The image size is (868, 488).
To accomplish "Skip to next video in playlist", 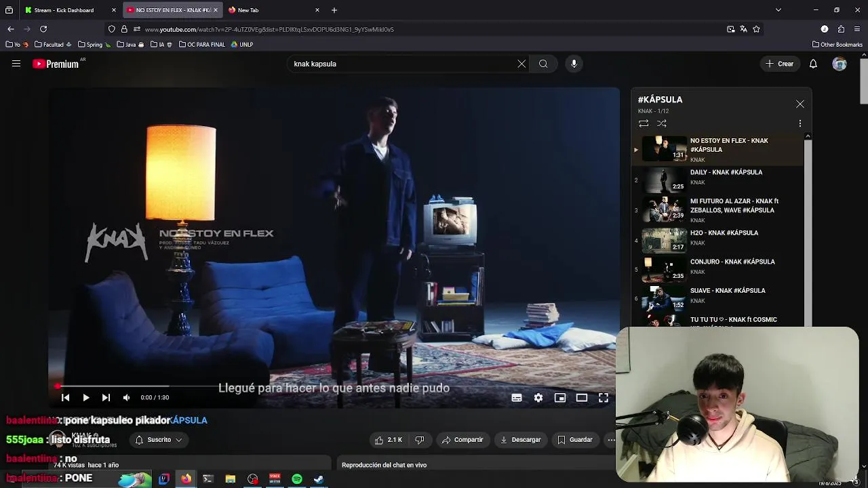I will pos(106,398).
